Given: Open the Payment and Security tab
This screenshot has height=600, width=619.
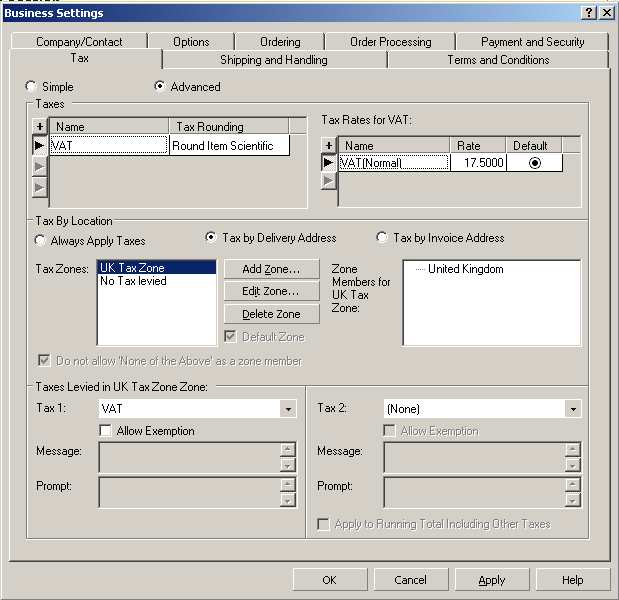Looking at the screenshot, I should pos(532,42).
